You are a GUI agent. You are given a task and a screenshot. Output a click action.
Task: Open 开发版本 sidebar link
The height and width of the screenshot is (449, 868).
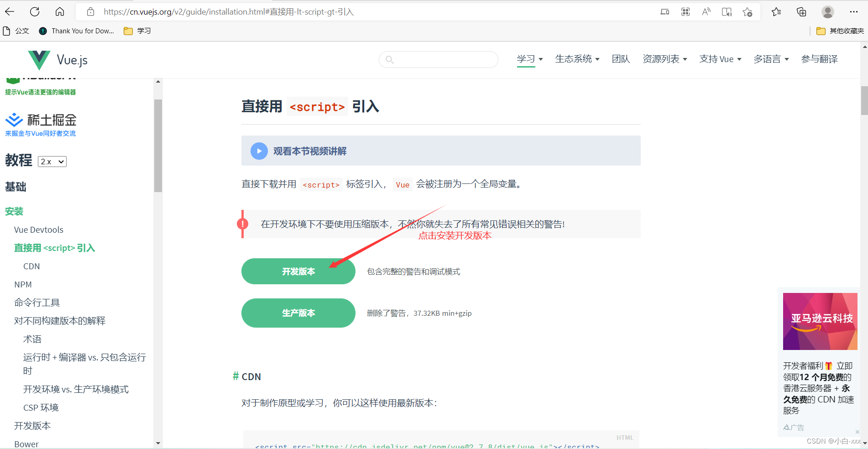click(x=32, y=426)
